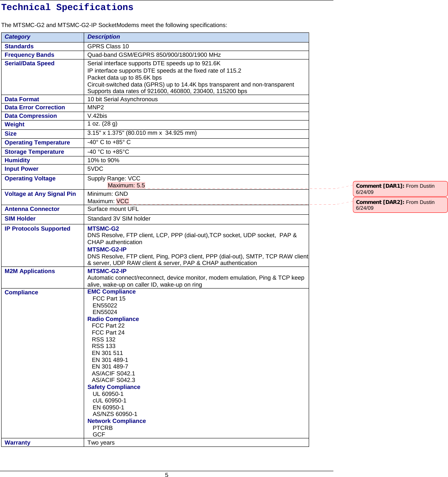Click the 'AS/ACIF S042.3' entry
The height and width of the screenshot is (477, 448).
[x=113, y=380]
